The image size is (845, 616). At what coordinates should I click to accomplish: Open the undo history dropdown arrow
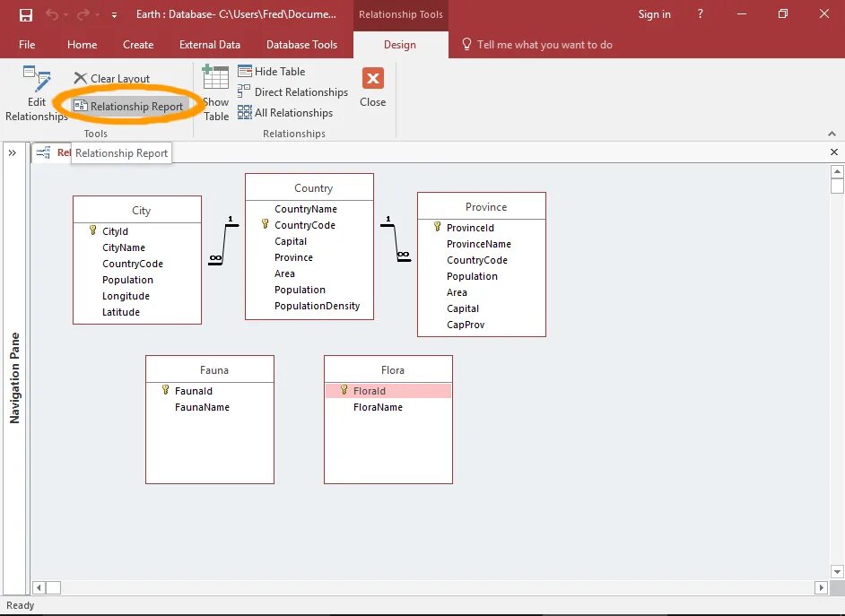tap(65, 15)
